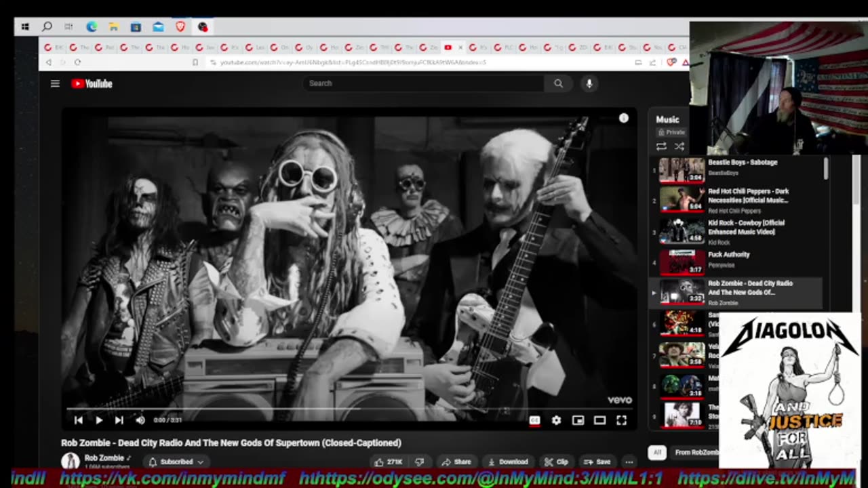
Task: Launch Microsoft Edge from the taskbar
Action: point(92,27)
